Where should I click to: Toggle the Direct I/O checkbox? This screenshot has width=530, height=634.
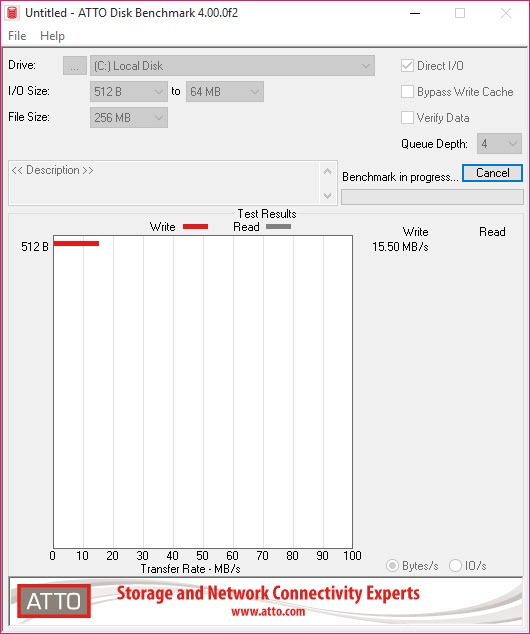407,66
